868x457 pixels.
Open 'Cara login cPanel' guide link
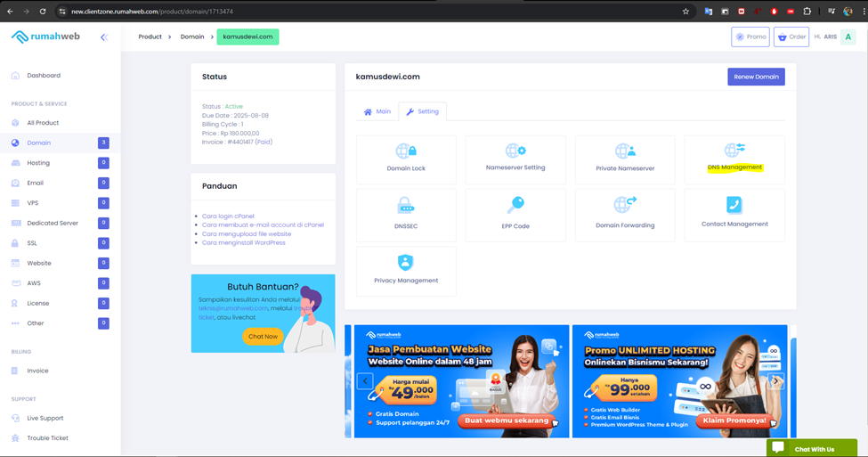click(228, 216)
